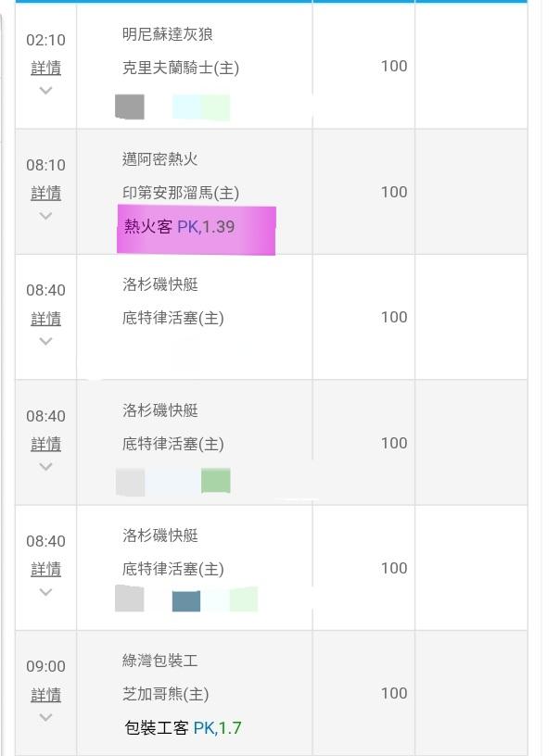Pick the medium green swatch under 底特律活塞
This screenshot has height=756, width=560.
click(x=215, y=481)
